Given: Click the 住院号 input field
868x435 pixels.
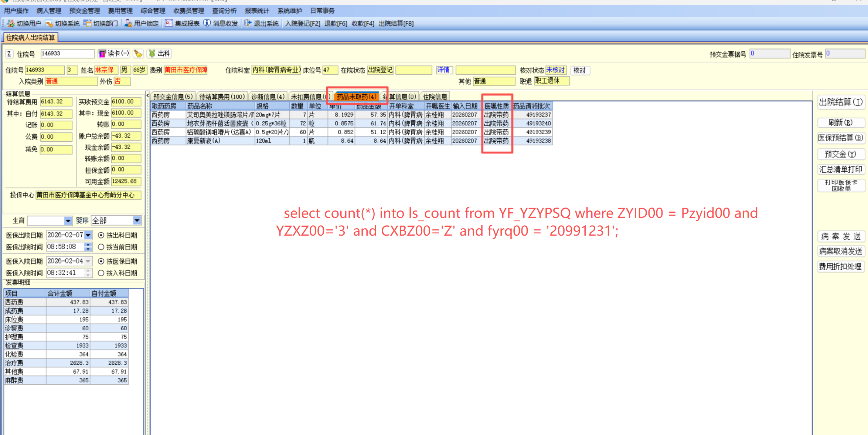Looking at the screenshot, I should coord(67,54).
